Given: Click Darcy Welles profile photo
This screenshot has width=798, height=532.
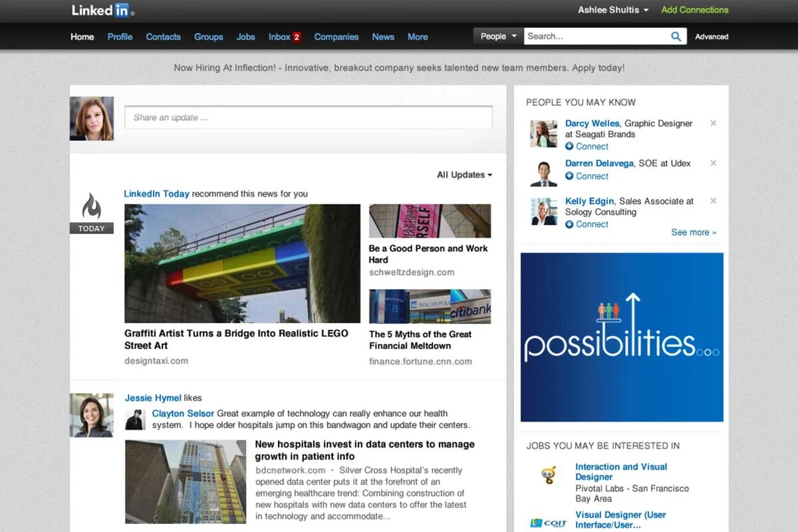Looking at the screenshot, I should tap(544, 134).
